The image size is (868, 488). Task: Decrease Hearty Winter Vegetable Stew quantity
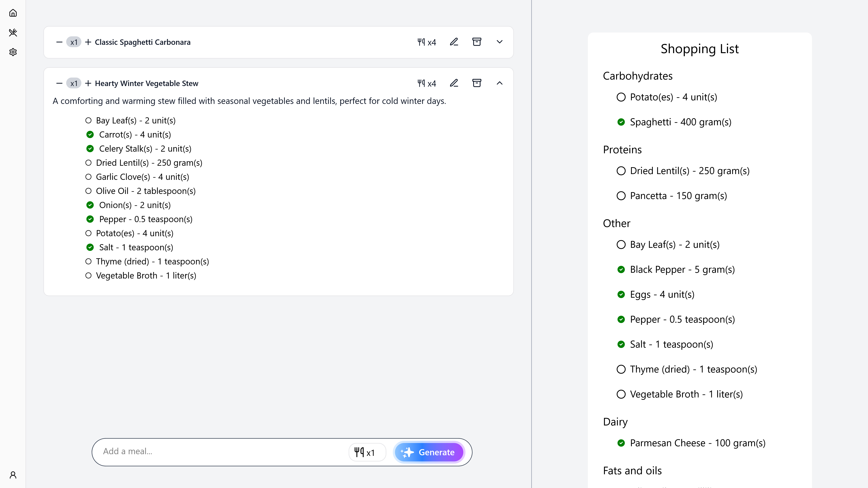click(59, 83)
